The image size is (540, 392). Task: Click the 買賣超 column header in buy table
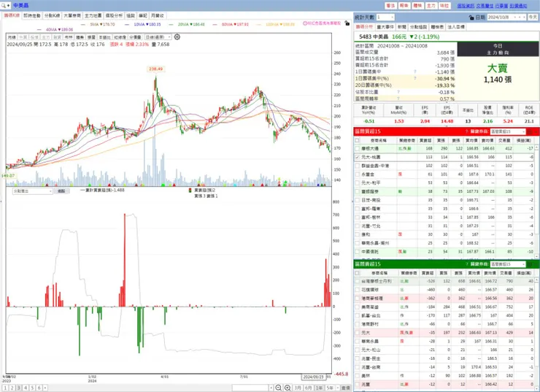click(425, 141)
